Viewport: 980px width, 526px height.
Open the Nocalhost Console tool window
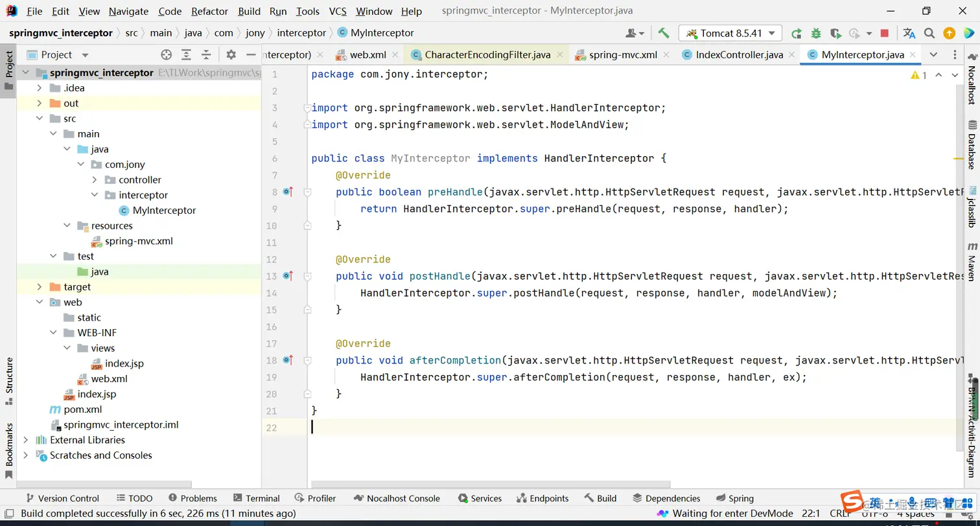[396, 498]
